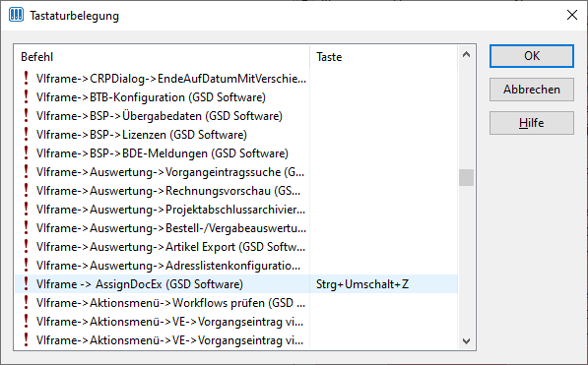Cancel with the Abbrechen button
This screenshot has height=365, width=588.
(532, 90)
